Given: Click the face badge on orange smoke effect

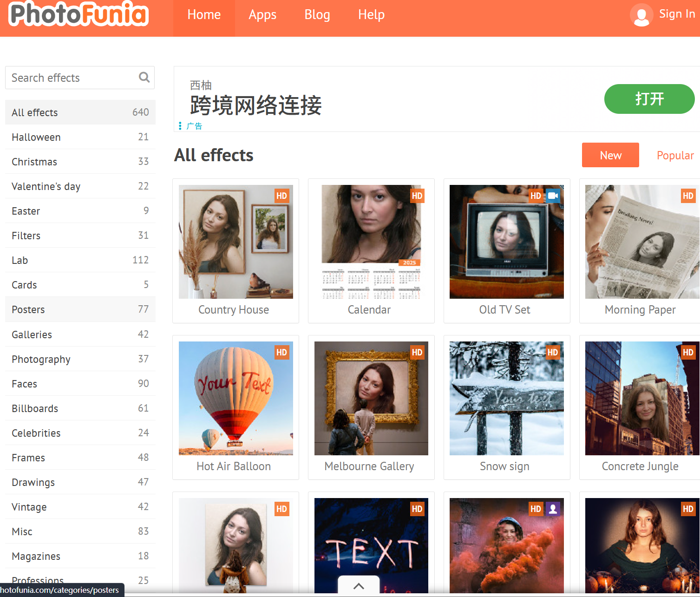Looking at the screenshot, I should click(x=553, y=509).
